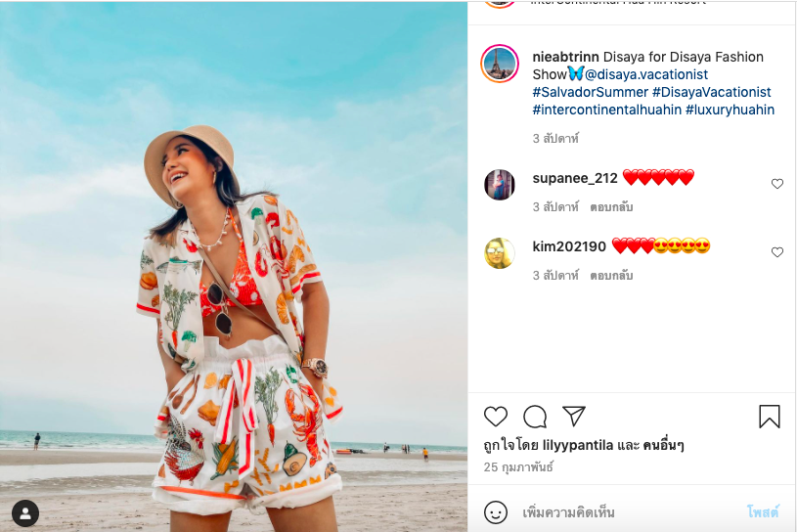This screenshot has width=797, height=532.
Task: Click the comment speech bubble icon
Action: pyautogui.click(x=535, y=417)
